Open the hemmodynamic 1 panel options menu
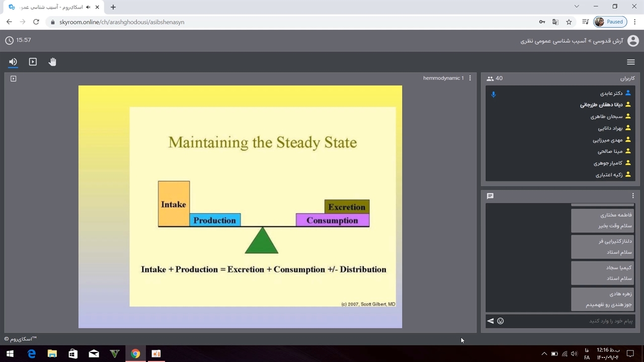 470,78
